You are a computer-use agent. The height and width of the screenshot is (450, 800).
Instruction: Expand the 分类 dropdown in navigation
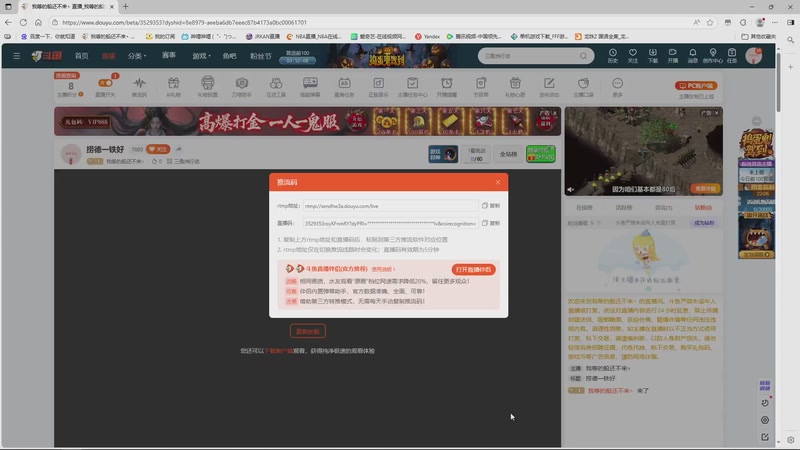click(137, 56)
